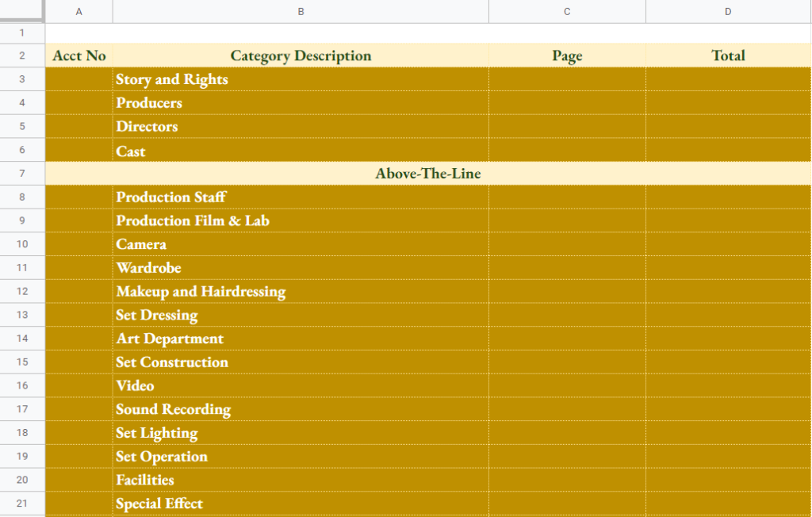Select column header A
The width and height of the screenshot is (812, 517).
[79, 12]
